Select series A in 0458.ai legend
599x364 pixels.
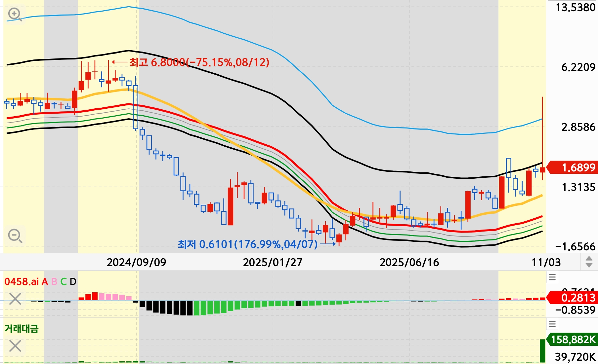click(45, 281)
